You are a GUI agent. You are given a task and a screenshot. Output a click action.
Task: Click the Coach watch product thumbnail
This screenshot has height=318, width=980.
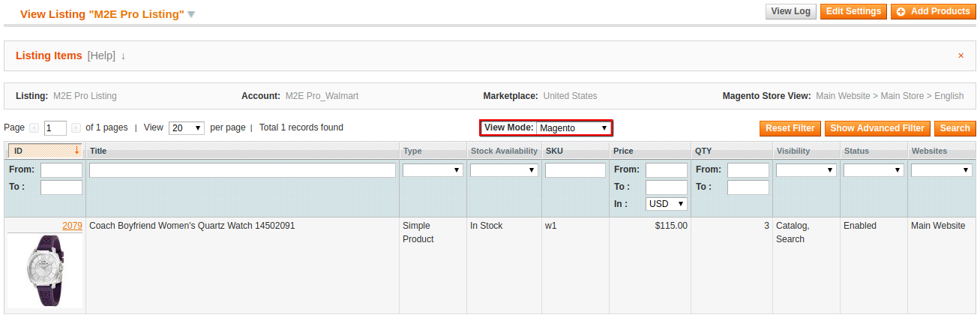(45, 271)
